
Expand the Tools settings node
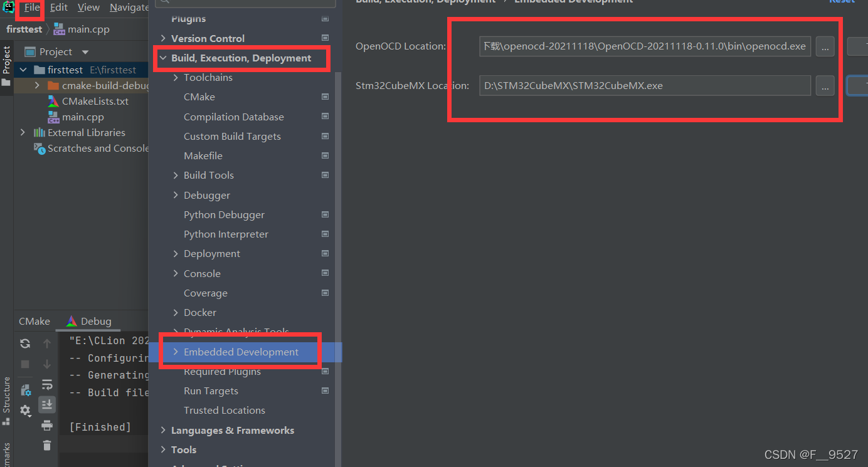click(164, 449)
